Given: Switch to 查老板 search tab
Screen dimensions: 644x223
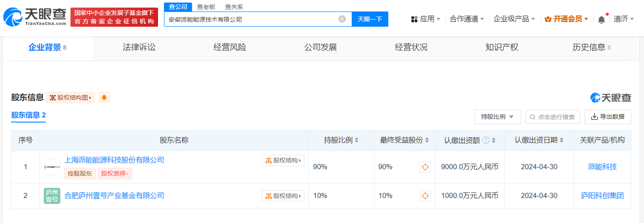Looking at the screenshot, I should click(206, 7).
